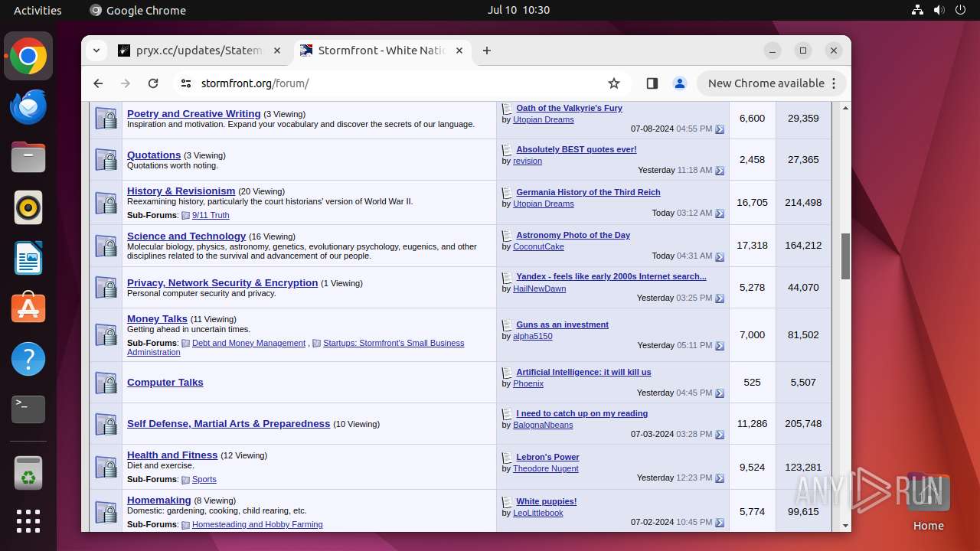Open the Trash from the dock
Viewport: 980px width, 551px height.
click(x=28, y=473)
